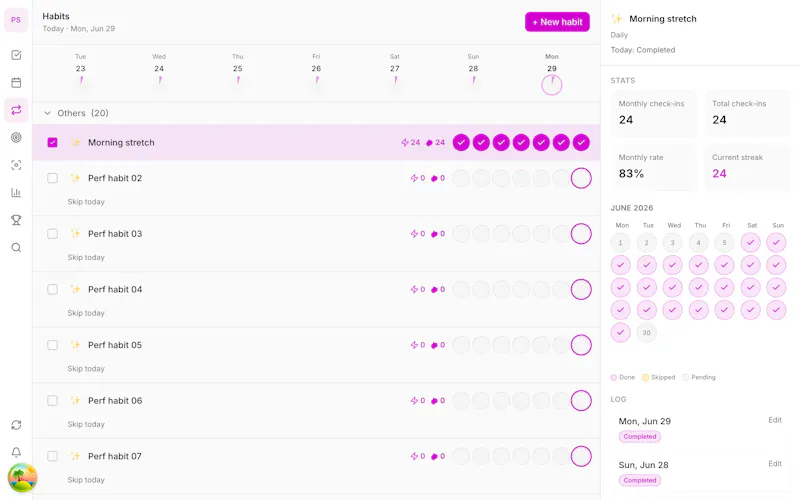The image size is (800, 500).
Task: Check the Perf habit 04 checkbox
Action: 53,289
